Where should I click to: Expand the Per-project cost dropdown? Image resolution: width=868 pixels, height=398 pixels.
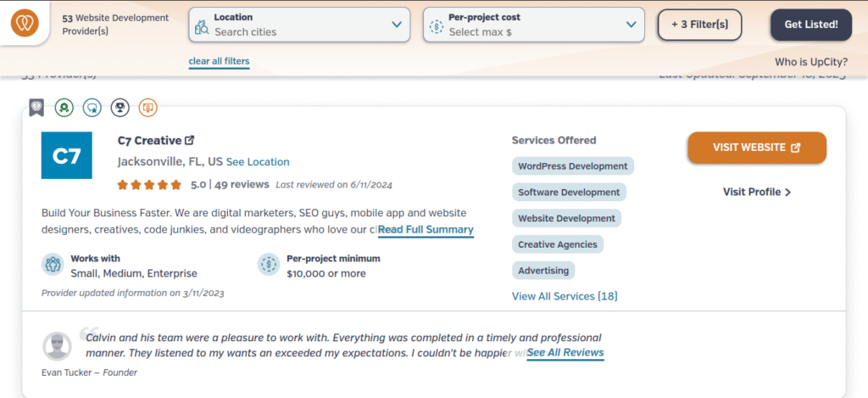(x=629, y=25)
